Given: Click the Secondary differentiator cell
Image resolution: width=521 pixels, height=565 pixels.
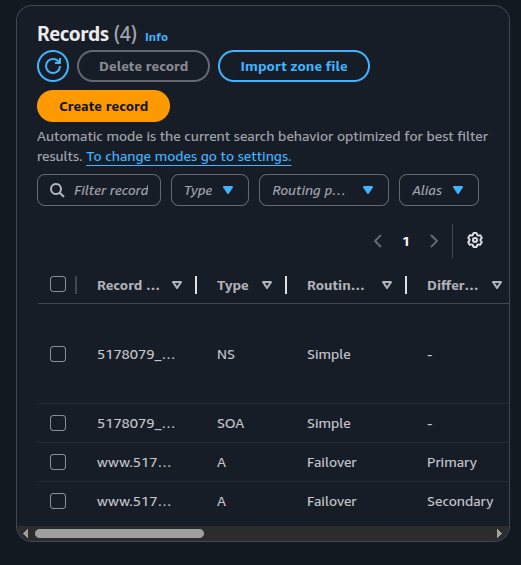Looking at the screenshot, I should point(460,502).
